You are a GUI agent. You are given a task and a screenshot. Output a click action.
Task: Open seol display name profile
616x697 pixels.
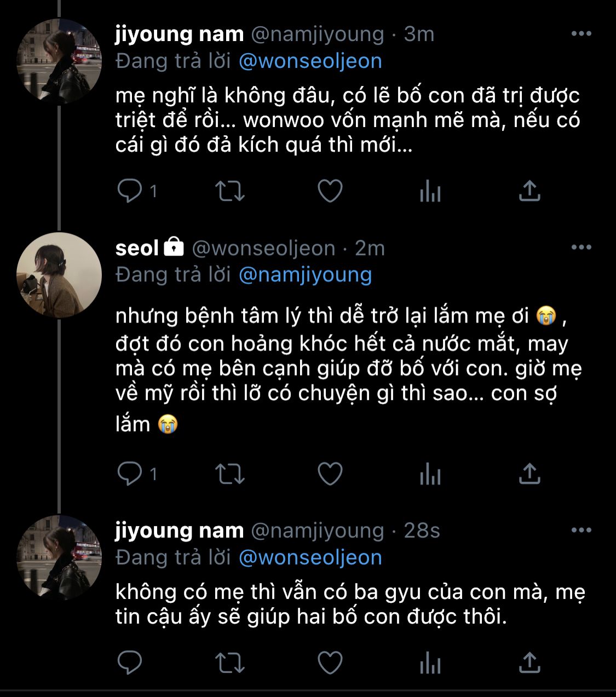(x=137, y=248)
